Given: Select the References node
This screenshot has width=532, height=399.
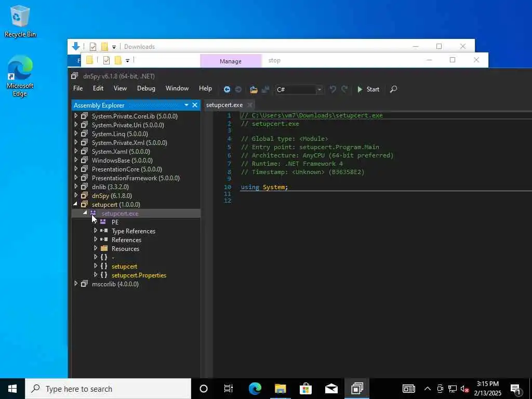Looking at the screenshot, I should (126, 240).
